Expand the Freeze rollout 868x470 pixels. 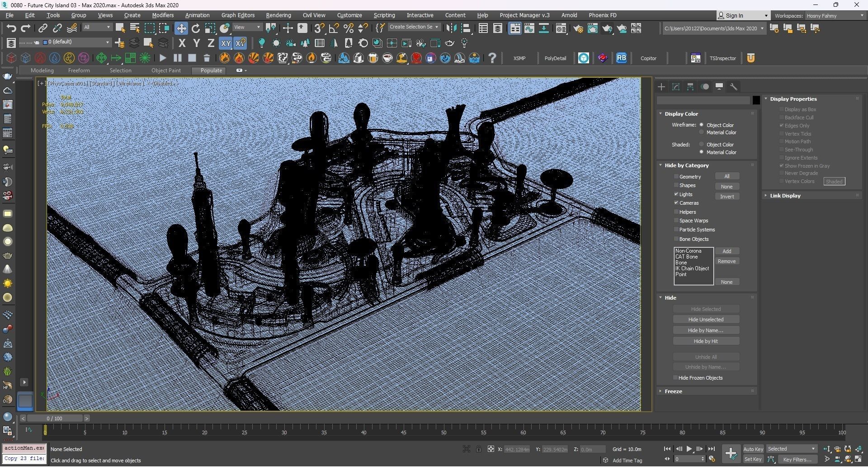(673, 391)
